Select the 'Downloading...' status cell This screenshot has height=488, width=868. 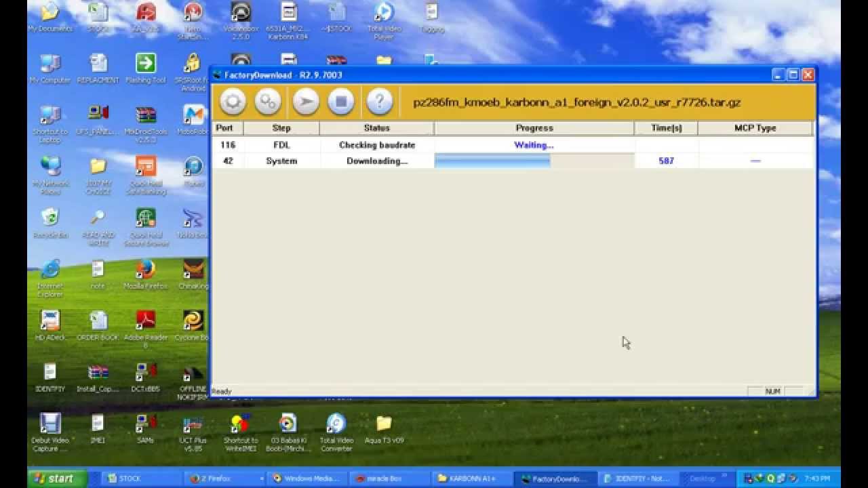pos(377,161)
